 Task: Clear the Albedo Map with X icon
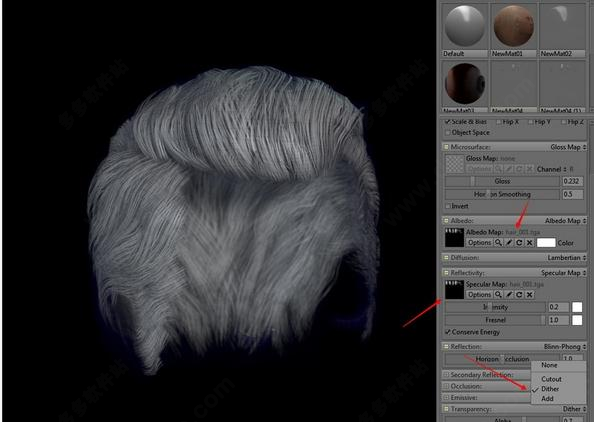529,242
